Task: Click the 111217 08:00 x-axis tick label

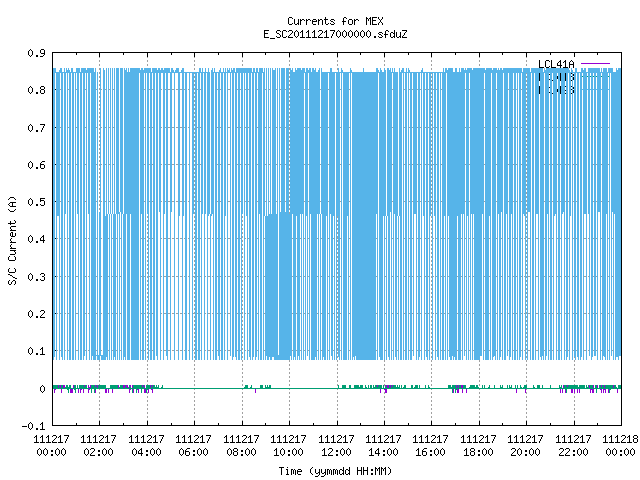Action: click(241, 446)
